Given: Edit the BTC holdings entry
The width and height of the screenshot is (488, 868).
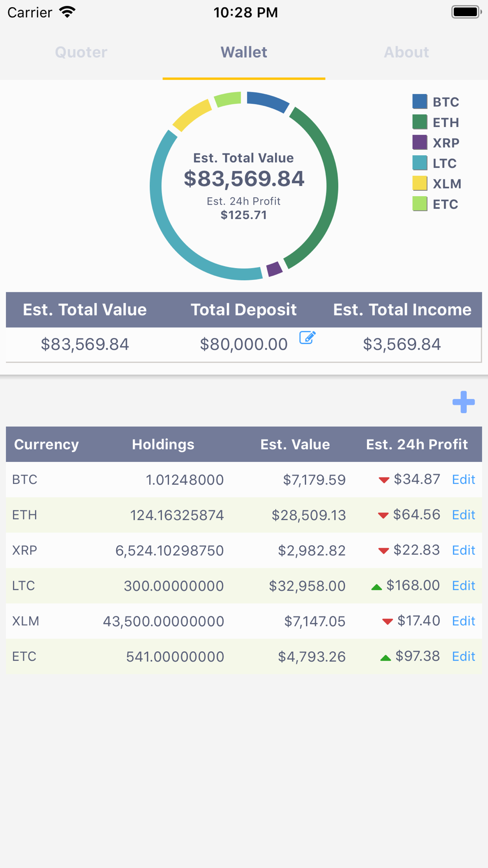Looking at the screenshot, I should coord(463,479).
